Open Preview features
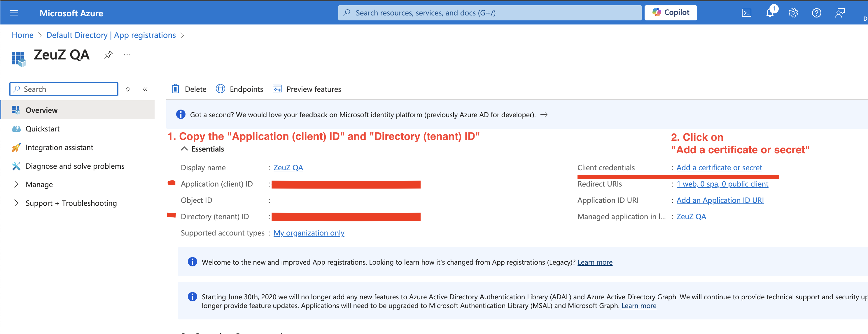 point(307,89)
